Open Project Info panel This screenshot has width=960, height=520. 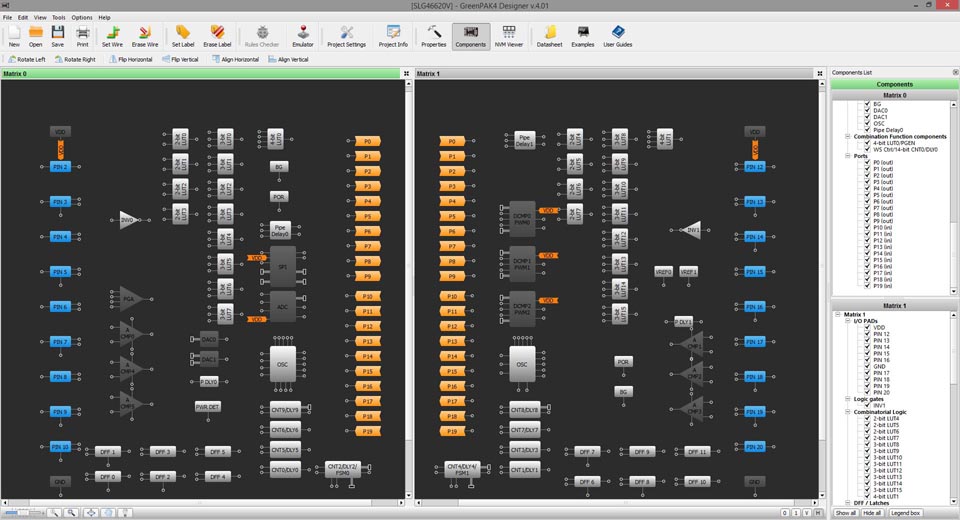tap(393, 36)
